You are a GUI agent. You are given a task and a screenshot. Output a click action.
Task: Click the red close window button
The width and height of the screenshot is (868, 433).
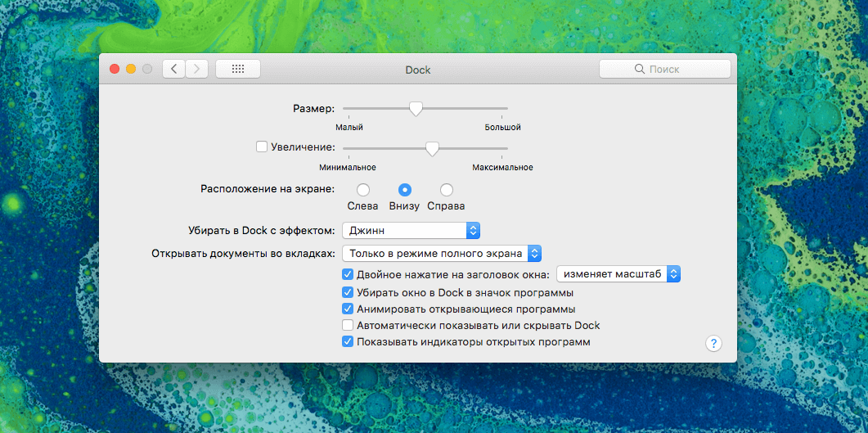114,70
